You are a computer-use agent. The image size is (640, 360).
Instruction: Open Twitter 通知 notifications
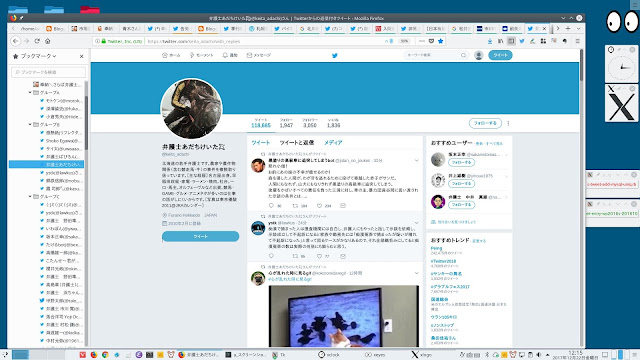coord(230,55)
